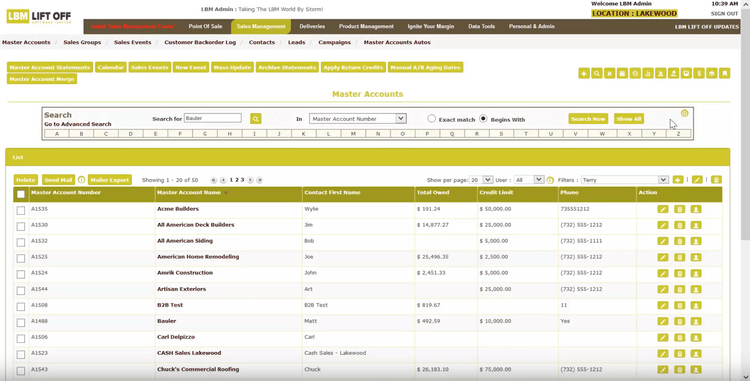Click the clock icon in the top-right toolbar
The height and width of the screenshot is (381, 750).
click(635, 74)
